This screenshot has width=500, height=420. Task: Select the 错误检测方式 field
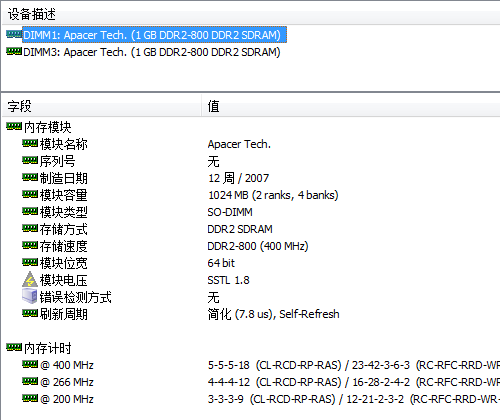76,297
